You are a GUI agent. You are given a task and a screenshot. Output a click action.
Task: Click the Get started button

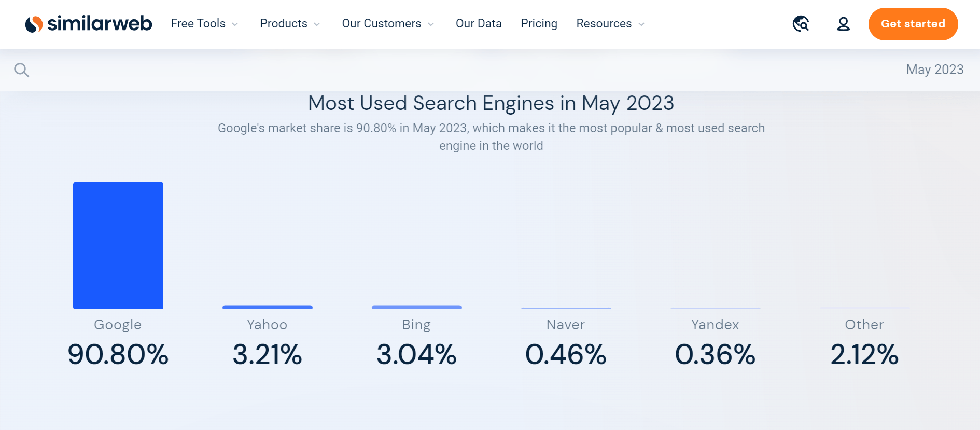(913, 24)
